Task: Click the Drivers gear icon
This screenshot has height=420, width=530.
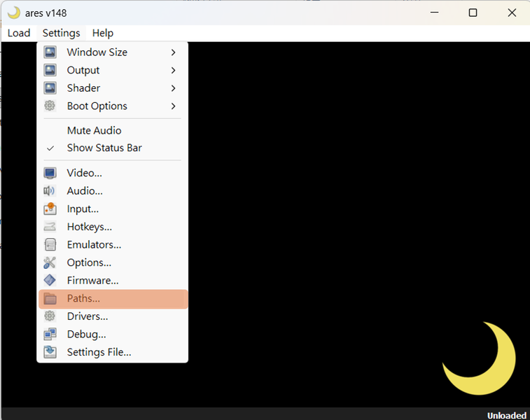Action: [50, 316]
